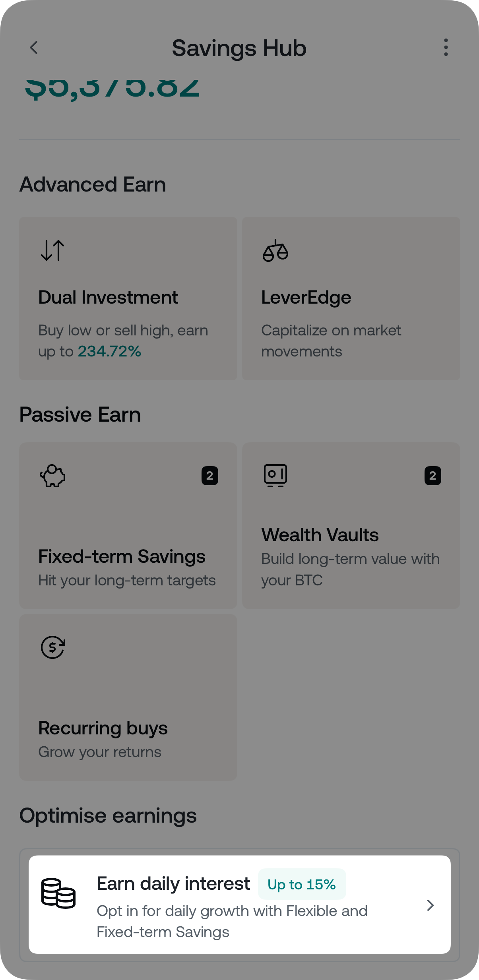Open the LeverEdge card
Image resolution: width=479 pixels, height=980 pixels.
tap(351, 298)
